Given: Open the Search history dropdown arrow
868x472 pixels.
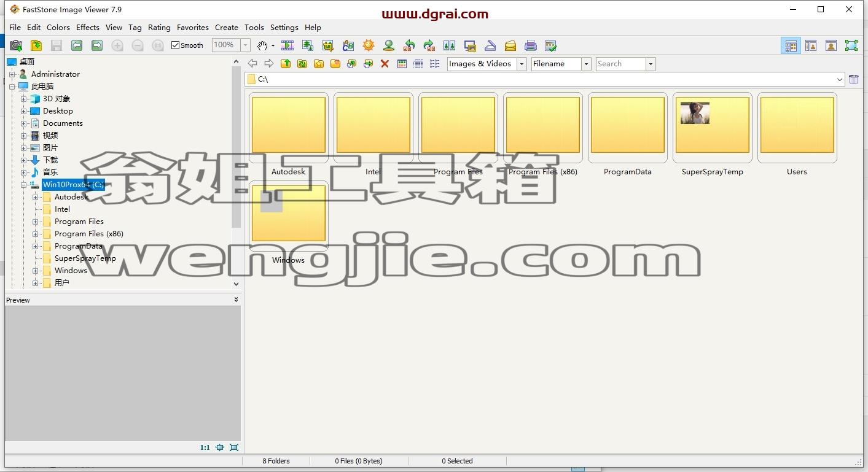Looking at the screenshot, I should click(651, 64).
